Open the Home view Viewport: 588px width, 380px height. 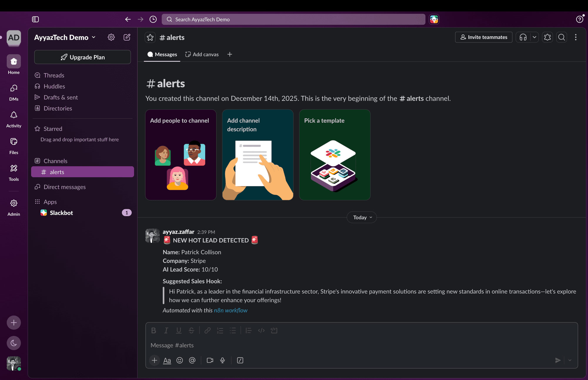point(14,65)
